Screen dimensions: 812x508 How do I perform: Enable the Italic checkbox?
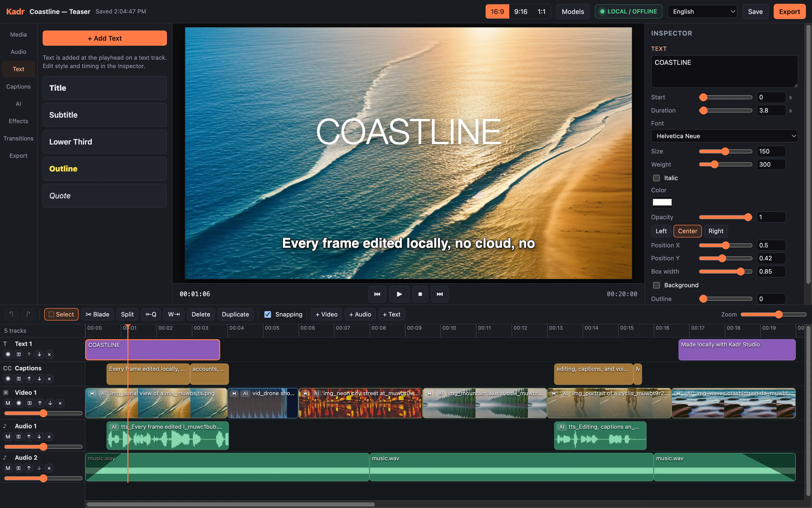click(656, 178)
